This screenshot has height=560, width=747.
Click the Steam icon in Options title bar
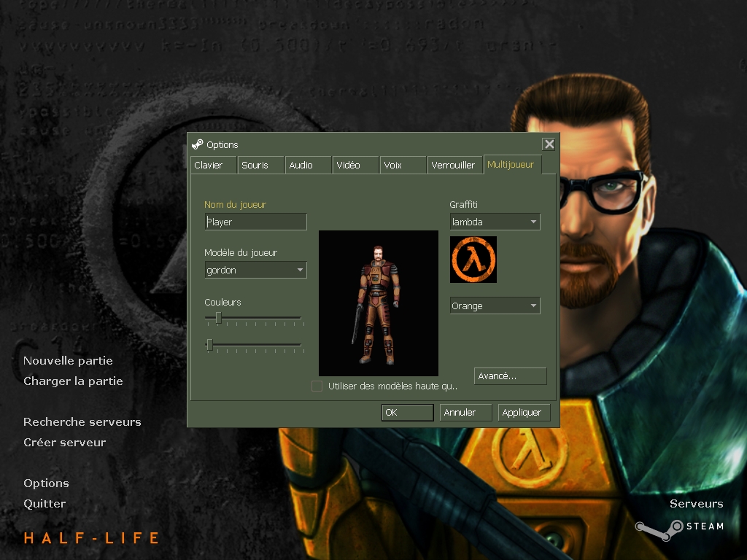point(198,144)
